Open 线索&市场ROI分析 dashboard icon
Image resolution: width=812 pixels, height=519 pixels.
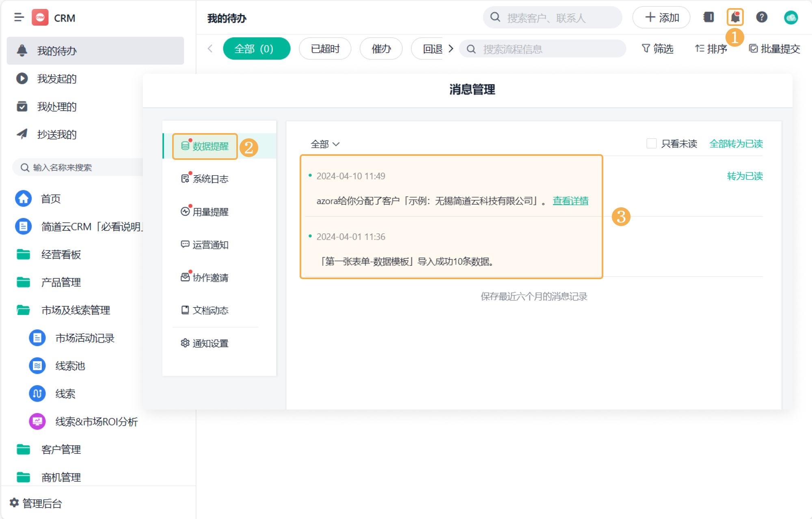(x=37, y=421)
